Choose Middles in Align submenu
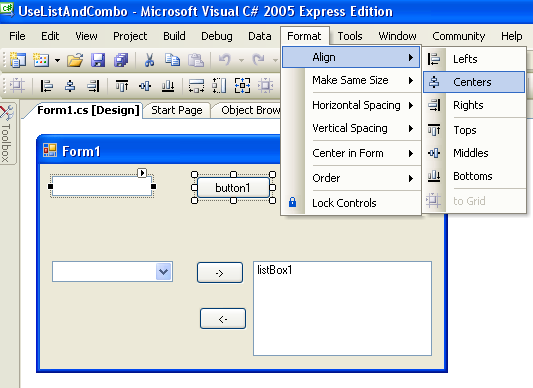 [x=474, y=153]
